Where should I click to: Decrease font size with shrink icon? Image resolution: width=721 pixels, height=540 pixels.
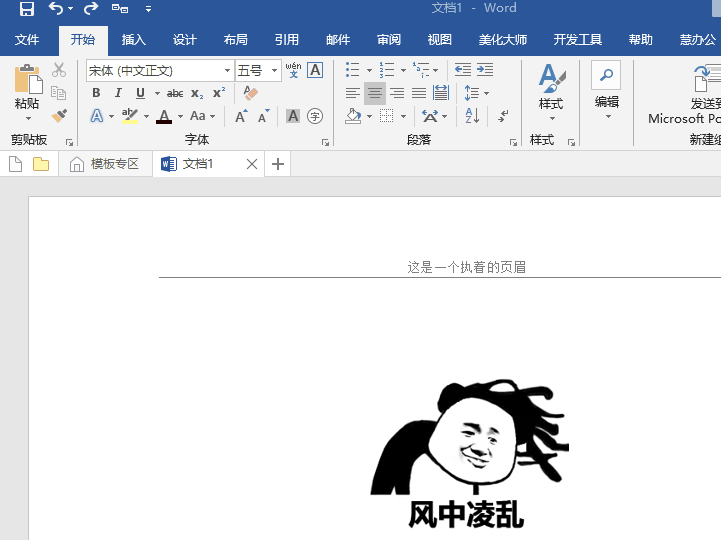[263, 116]
